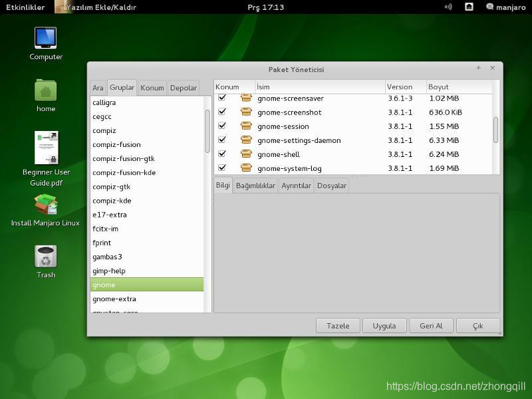Click the Uygula button
This screenshot has width=532, height=399.
click(384, 326)
